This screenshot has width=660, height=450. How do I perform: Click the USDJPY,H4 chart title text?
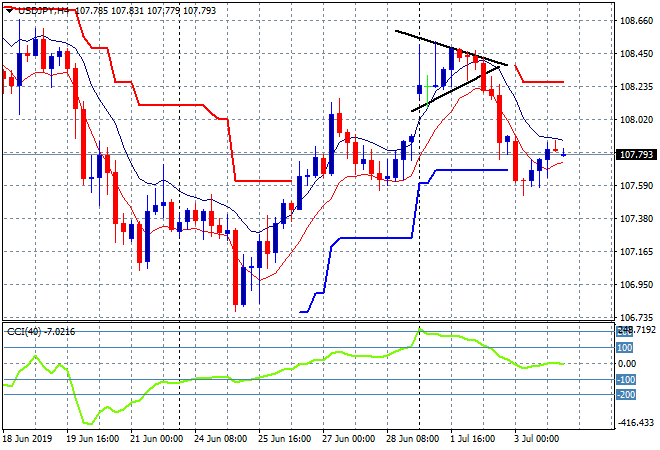[43, 11]
